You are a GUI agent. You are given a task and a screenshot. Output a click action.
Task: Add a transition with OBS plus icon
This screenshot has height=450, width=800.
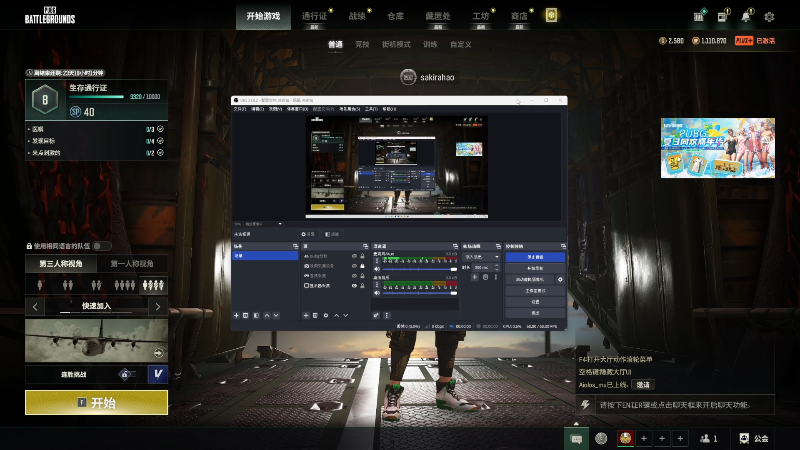coord(474,277)
